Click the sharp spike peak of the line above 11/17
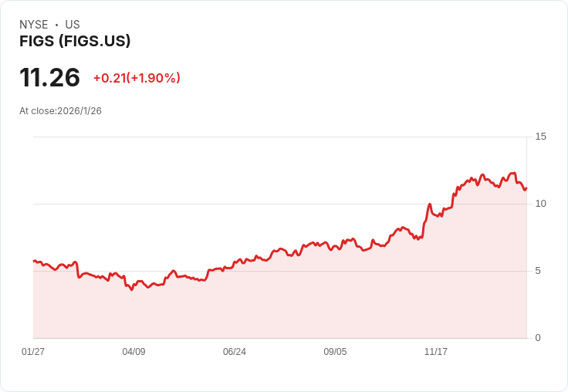 430,204
